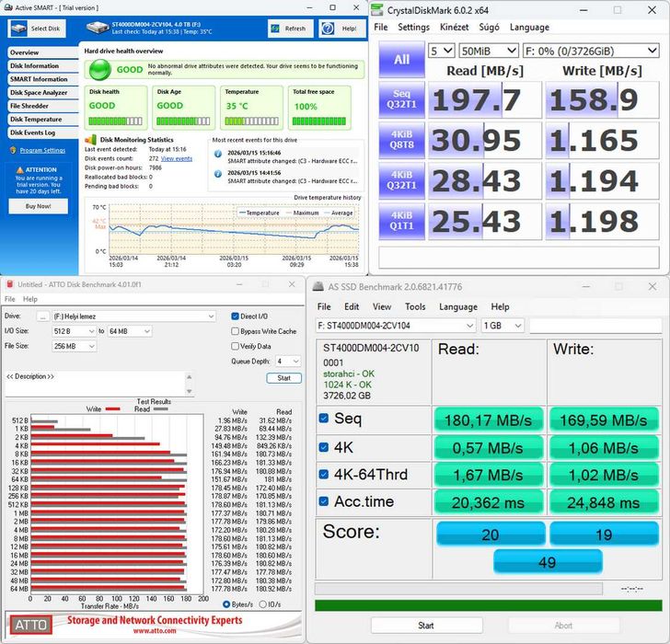Enable Verify Data in ATTO
This screenshot has width=670, height=644.
[x=235, y=346]
